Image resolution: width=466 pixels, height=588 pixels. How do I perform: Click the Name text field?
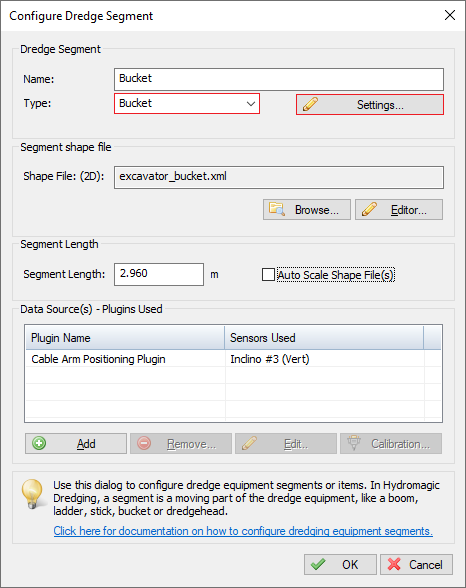tap(279, 79)
